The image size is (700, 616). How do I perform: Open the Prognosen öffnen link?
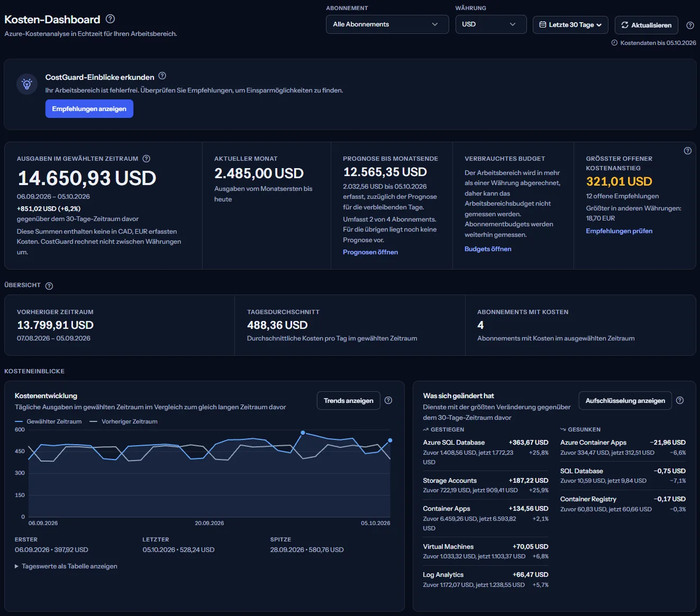tap(370, 252)
